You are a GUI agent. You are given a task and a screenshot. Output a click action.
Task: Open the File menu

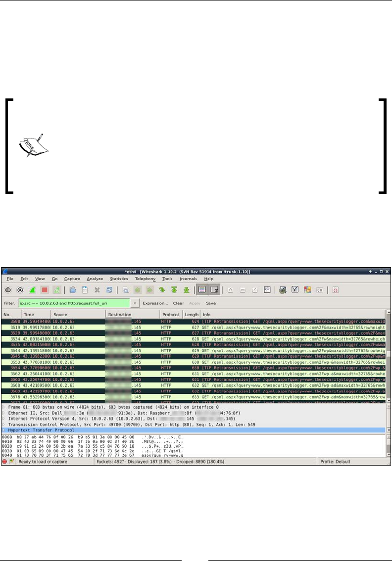[10, 279]
